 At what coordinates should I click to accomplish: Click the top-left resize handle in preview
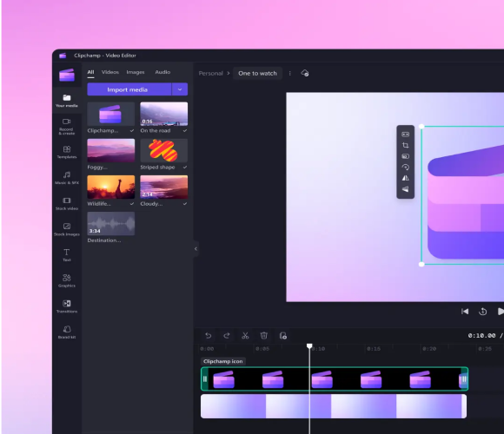pos(421,127)
